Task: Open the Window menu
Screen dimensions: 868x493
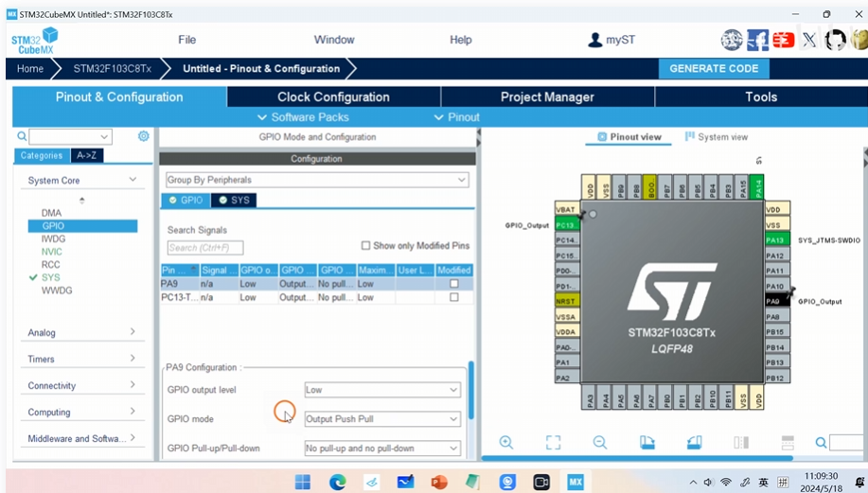Action: click(334, 40)
